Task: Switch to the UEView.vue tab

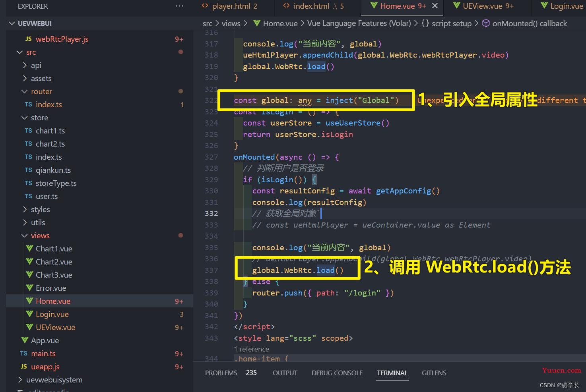Action: 483,6
